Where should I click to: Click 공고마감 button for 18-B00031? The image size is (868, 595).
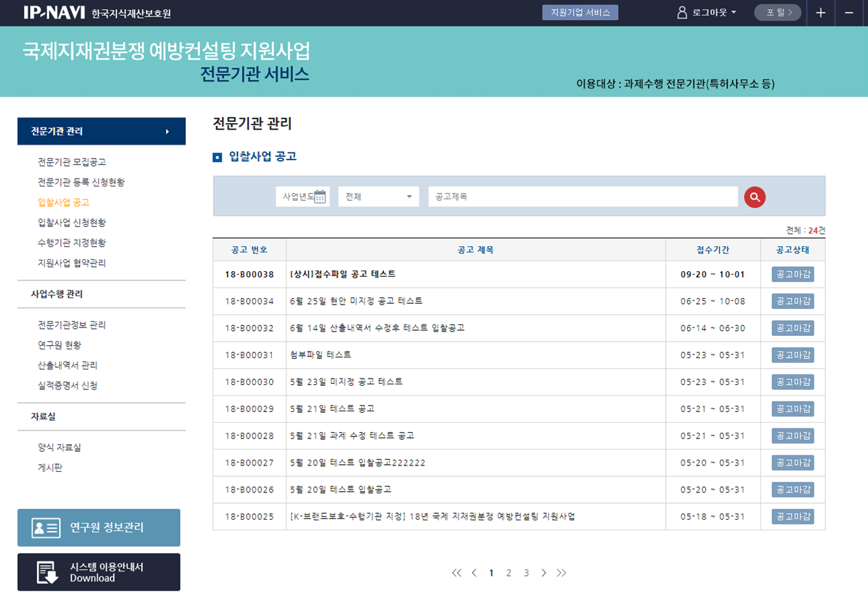[x=793, y=355]
